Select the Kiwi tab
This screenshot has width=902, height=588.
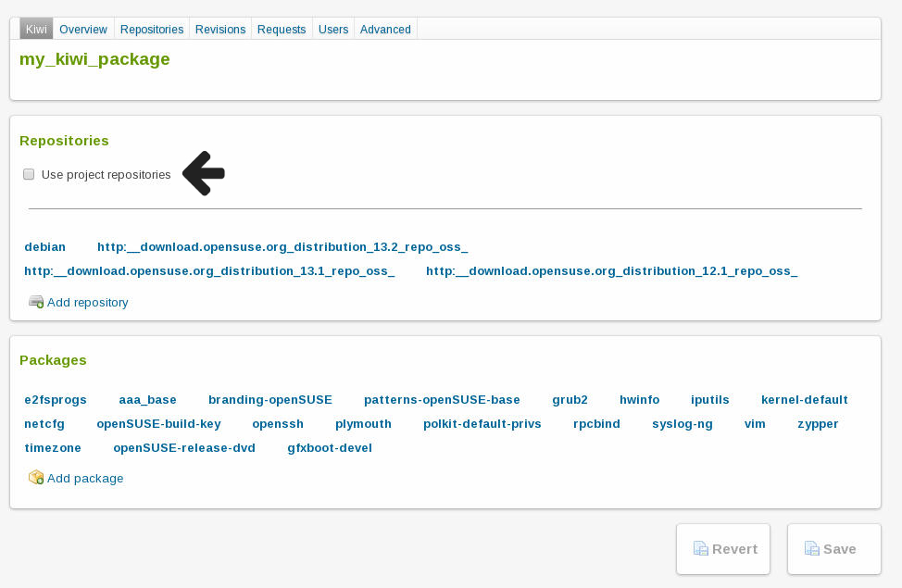[36, 30]
